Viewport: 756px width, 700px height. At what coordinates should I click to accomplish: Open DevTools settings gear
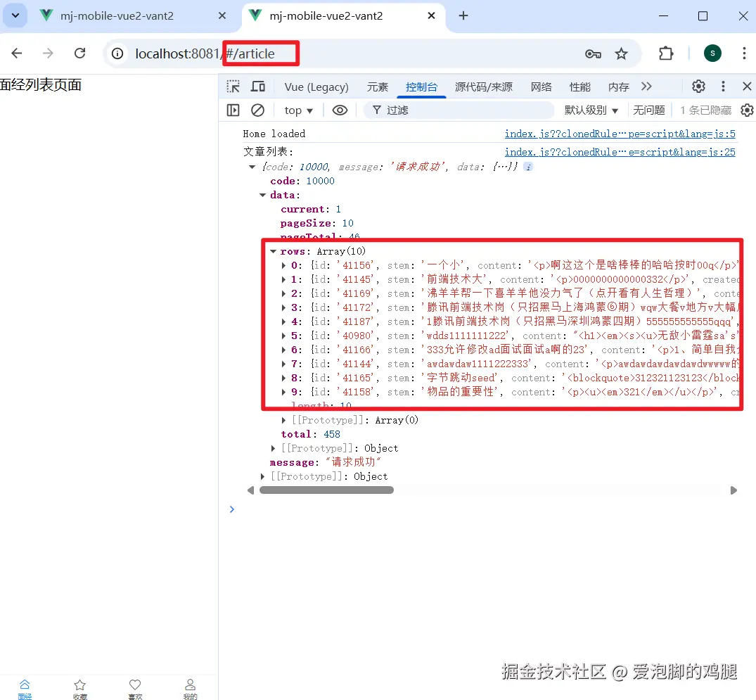coord(698,87)
